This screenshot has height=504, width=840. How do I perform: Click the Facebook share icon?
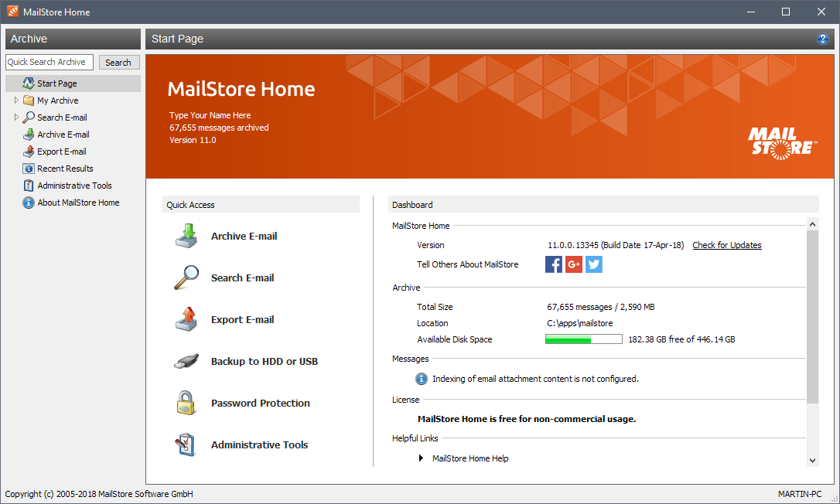pyautogui.click(x=554, y=264)
